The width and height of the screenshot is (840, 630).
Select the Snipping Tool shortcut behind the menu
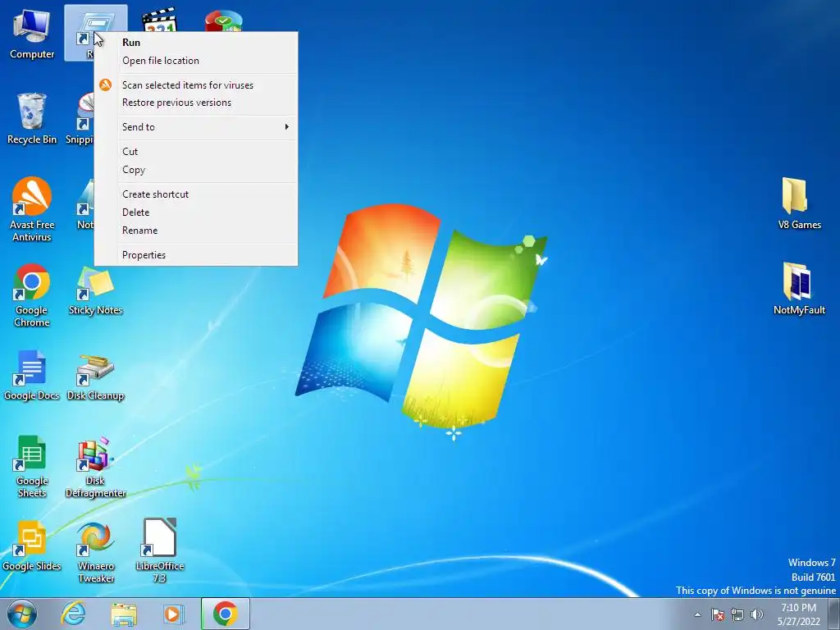80,118
